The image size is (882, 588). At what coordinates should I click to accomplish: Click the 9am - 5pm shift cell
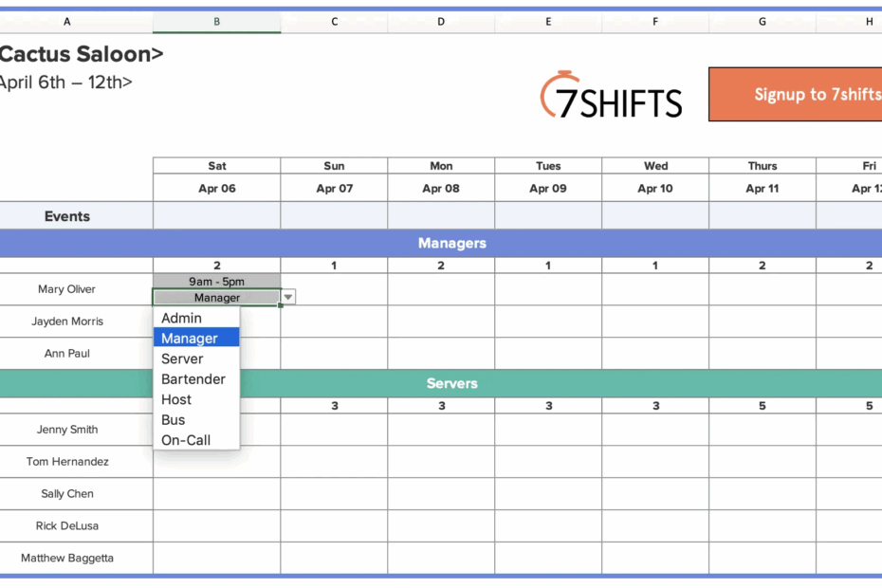[216, 281]
